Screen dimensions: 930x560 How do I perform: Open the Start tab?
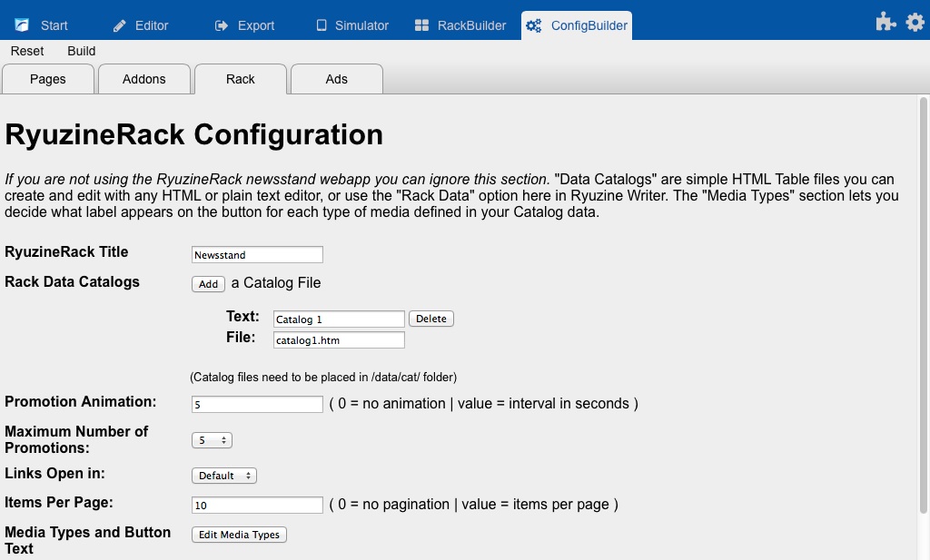42,25
